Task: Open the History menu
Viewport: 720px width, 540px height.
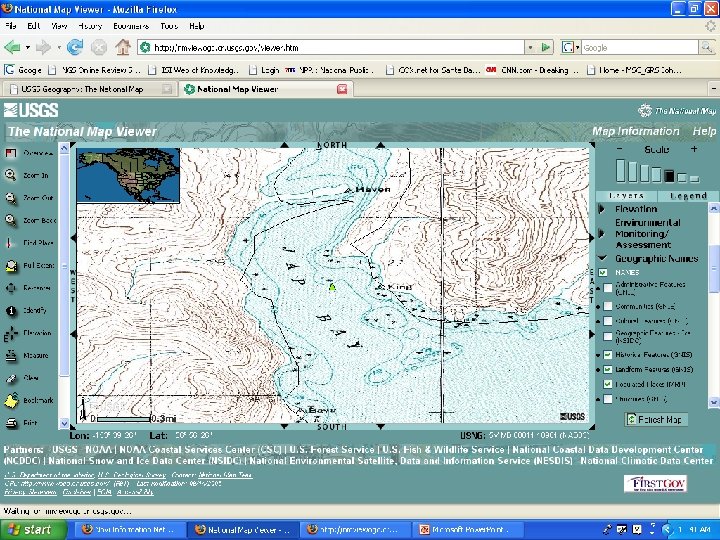Action: [x=90, y=26]
